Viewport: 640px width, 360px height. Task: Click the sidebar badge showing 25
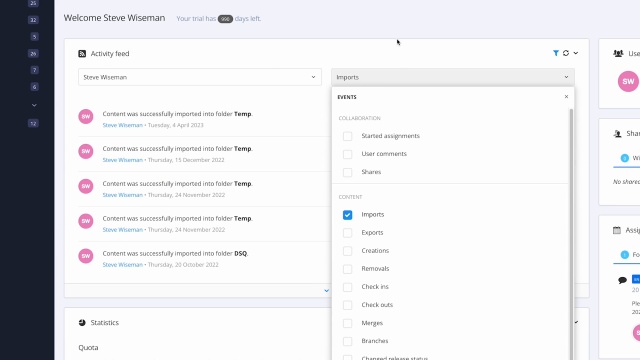[33, 3]
